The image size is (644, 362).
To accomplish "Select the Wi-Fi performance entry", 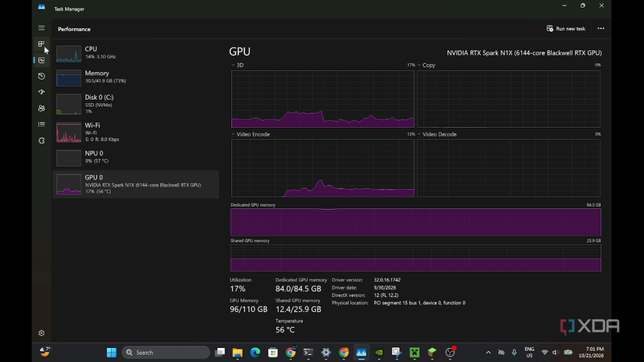I will (x=136, y=132).
